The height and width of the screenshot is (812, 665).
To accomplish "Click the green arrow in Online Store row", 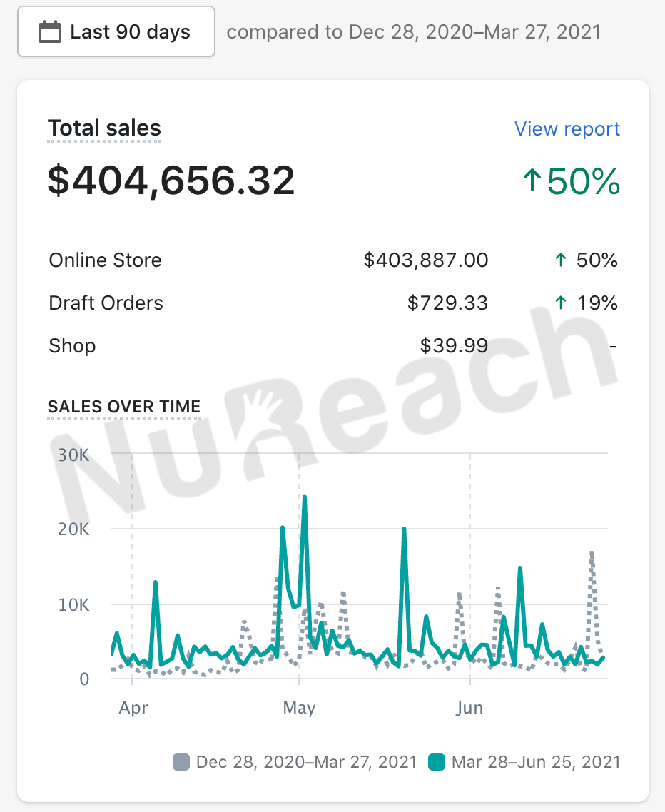I will [x=561, y=260].
